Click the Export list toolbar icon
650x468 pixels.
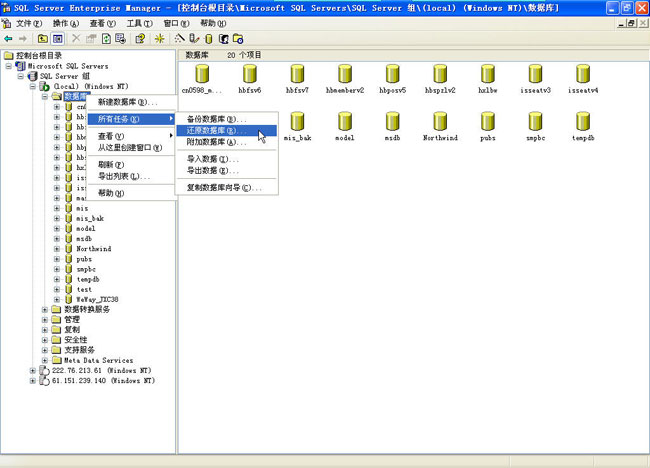pyautogui.click(x=121, y=39)
